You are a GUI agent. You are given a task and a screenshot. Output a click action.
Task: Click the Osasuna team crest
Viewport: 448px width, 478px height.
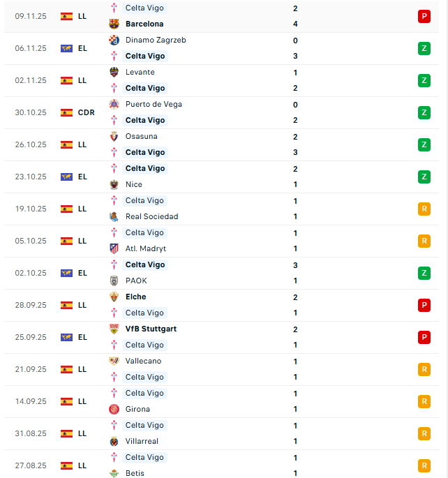(114, 136)
